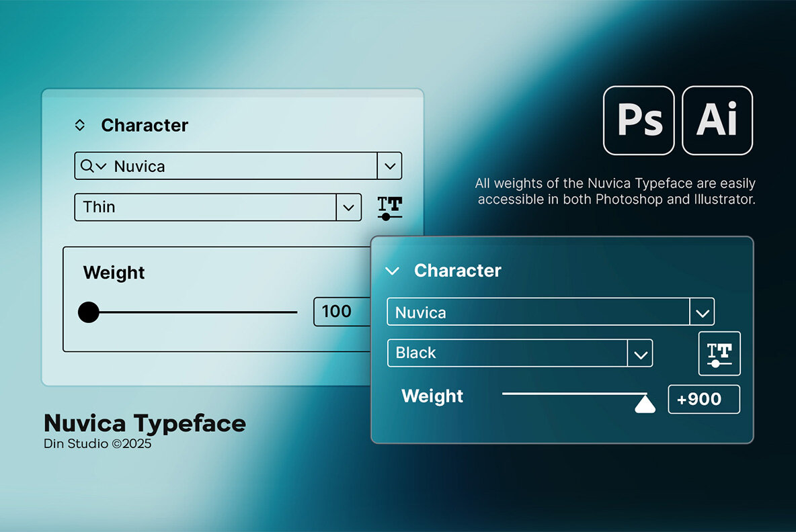796x532 pixels.
Task: Click the variable font button beside Black dropdown
Action: coord(719,353)
